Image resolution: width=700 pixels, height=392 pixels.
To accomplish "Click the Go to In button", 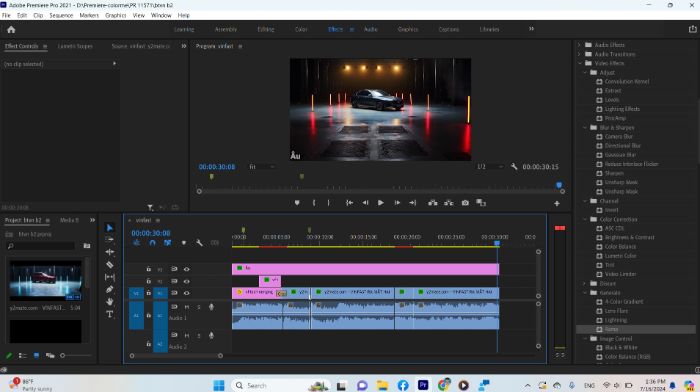I will 349,203.
